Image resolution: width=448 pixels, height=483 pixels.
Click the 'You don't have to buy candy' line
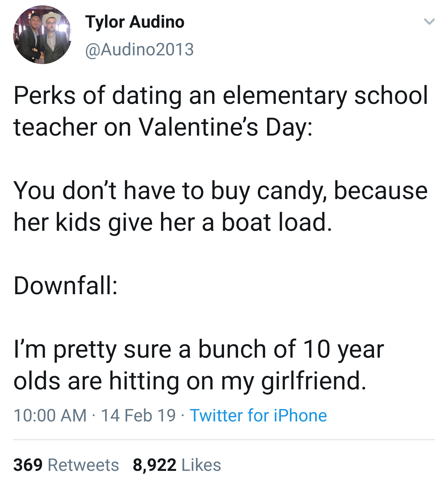click(x=221, y=190)
